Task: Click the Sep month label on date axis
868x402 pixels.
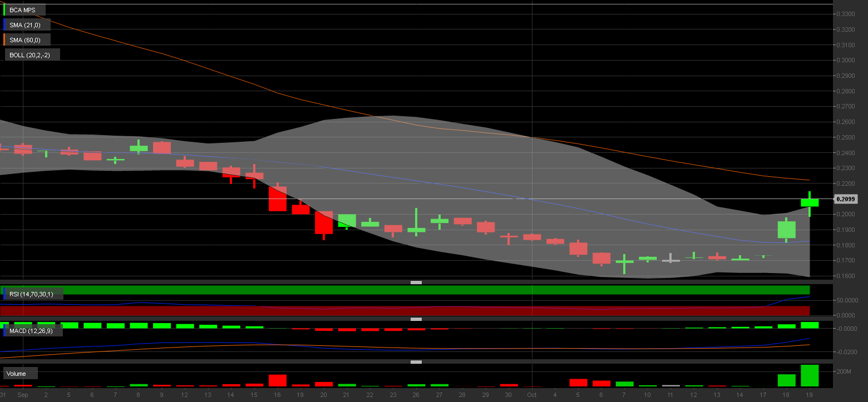Action: coord(23,395)
